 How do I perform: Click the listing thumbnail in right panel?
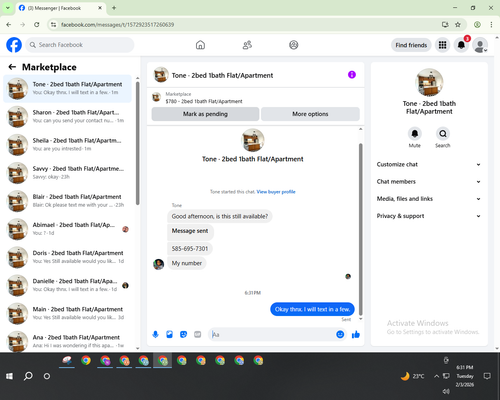pos(429,82)
